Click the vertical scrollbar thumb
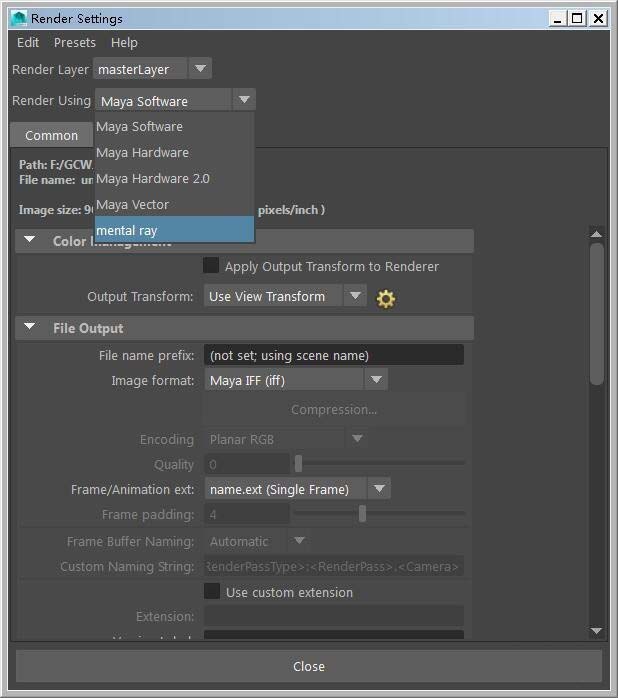 597,313
